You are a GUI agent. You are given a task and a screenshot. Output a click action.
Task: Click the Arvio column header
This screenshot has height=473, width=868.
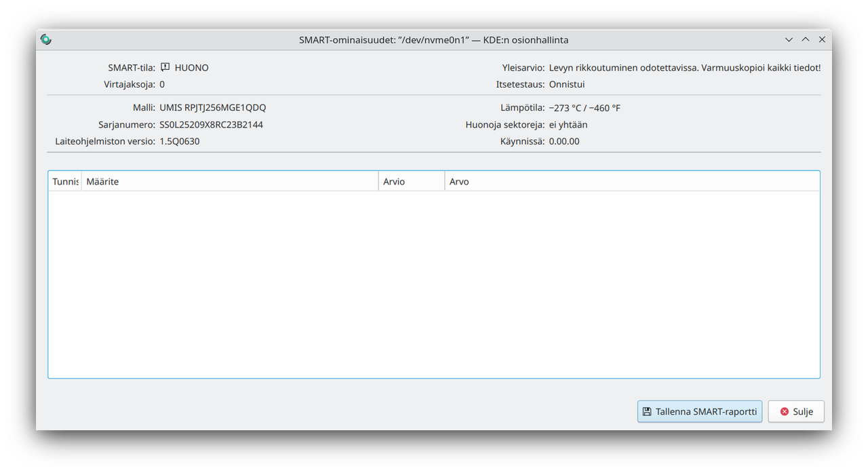coord(412,181)
